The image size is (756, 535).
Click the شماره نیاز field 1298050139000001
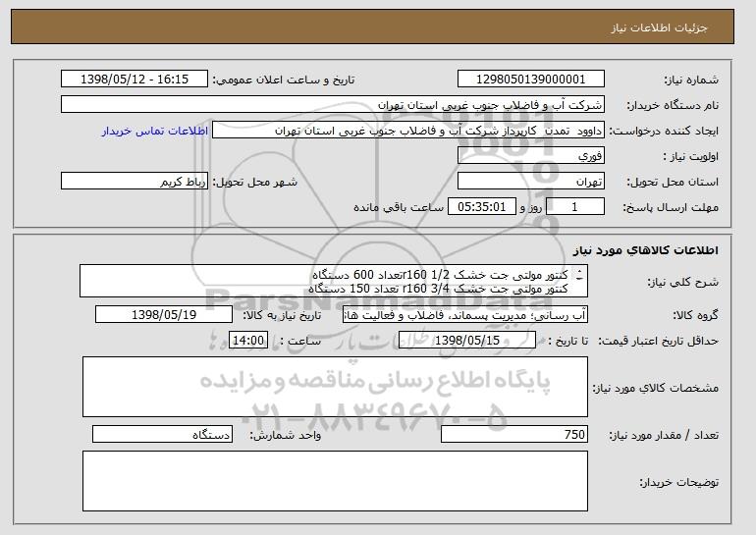coord(531,80)
